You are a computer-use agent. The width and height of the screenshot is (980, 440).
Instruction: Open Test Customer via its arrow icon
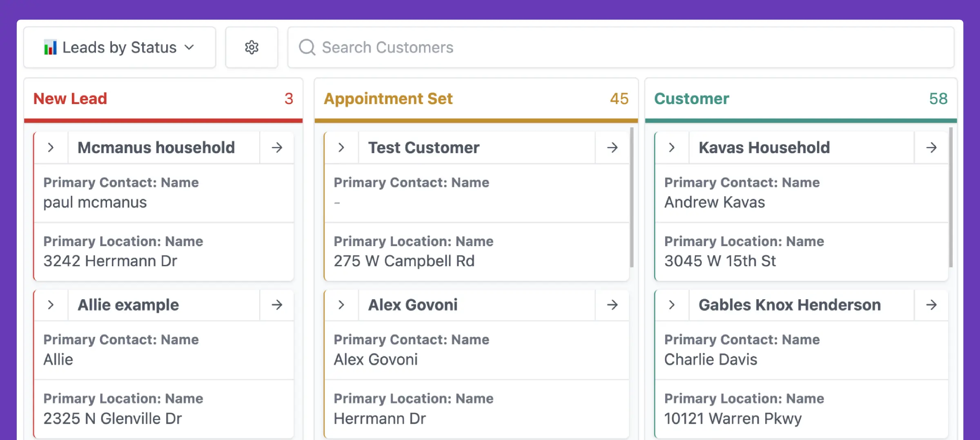tap(612, 147)
